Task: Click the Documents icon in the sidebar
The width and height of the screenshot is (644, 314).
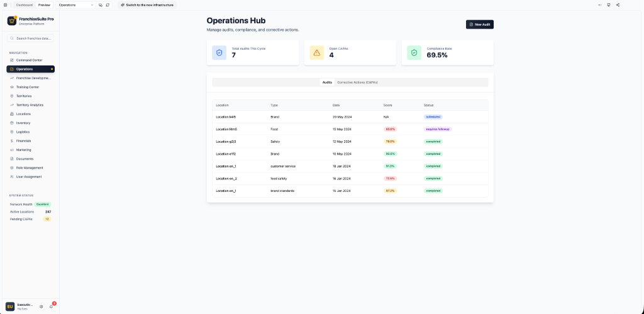Action: [12, 159]
